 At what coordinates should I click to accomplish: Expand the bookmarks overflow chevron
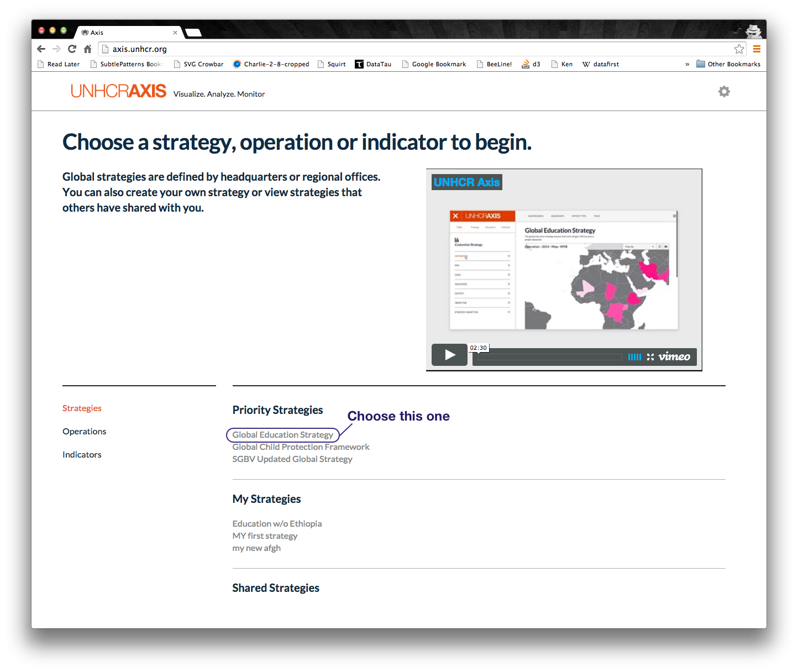click(x=687, y=64)
